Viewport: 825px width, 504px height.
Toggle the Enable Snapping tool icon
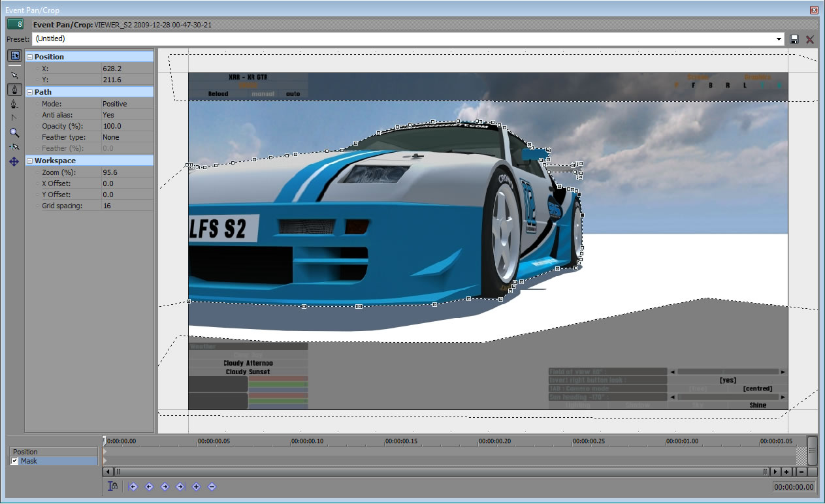14,147
